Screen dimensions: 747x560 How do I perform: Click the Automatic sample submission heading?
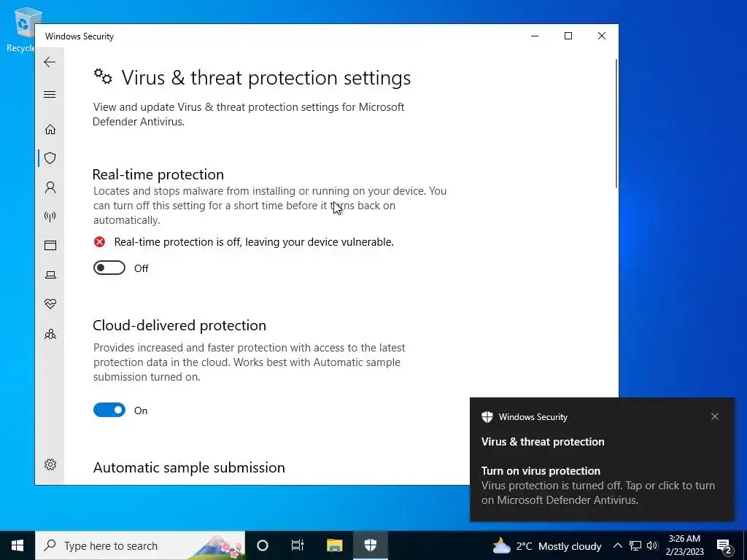coord(189,467)
